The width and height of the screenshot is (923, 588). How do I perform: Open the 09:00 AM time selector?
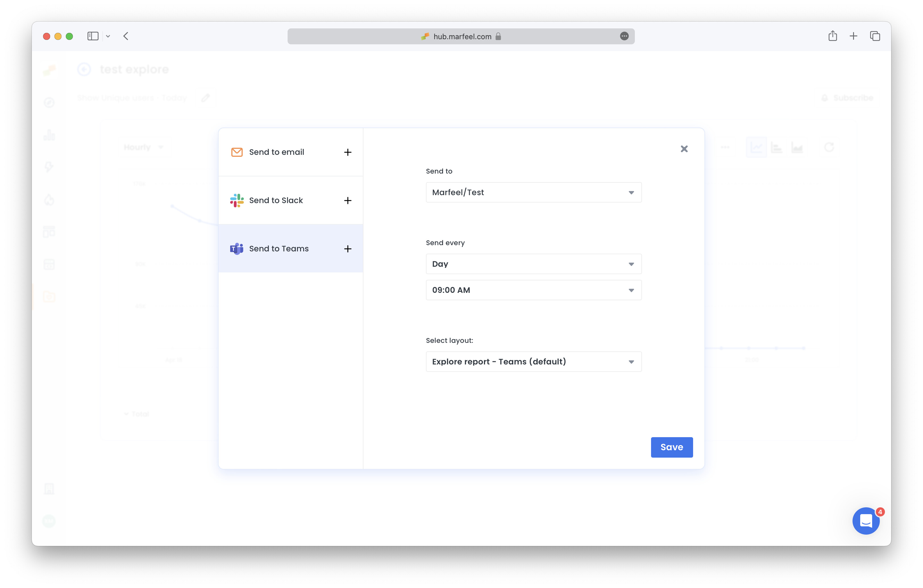coord(533,290)
